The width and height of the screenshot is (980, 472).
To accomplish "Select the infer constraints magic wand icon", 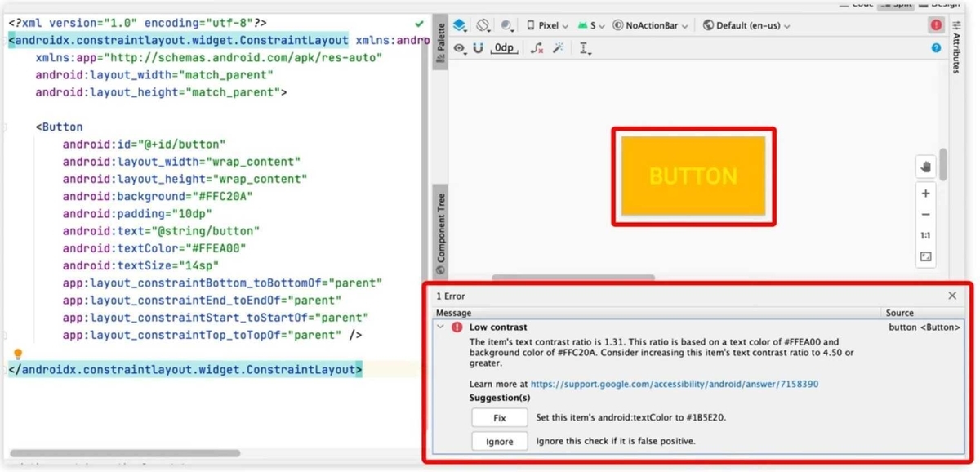I will [559, 47].
